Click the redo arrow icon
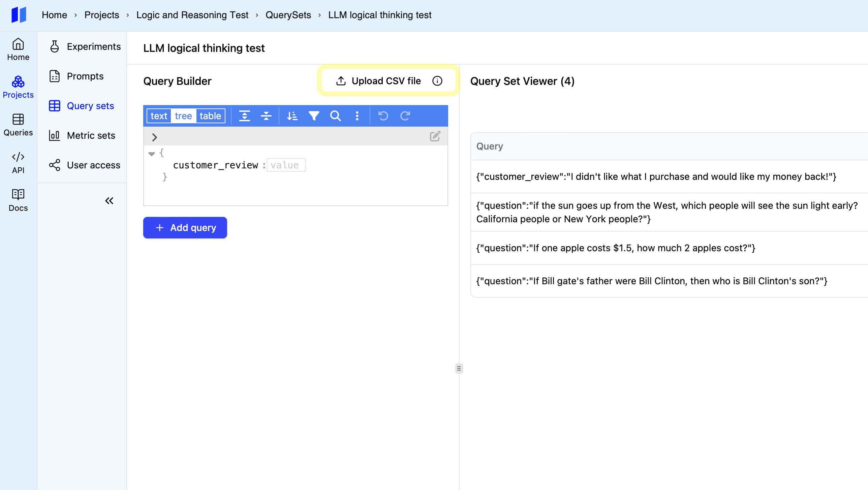The image size is (868, 490). 405,116
